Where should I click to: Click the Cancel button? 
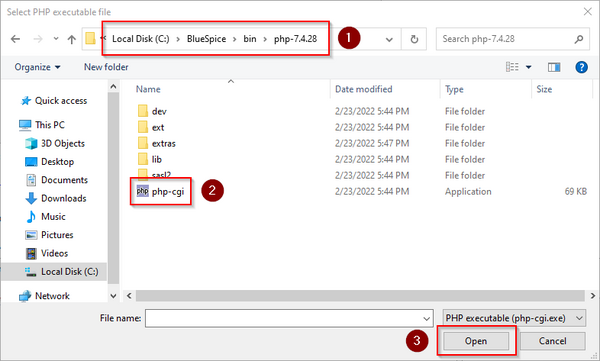pos(553,341)
